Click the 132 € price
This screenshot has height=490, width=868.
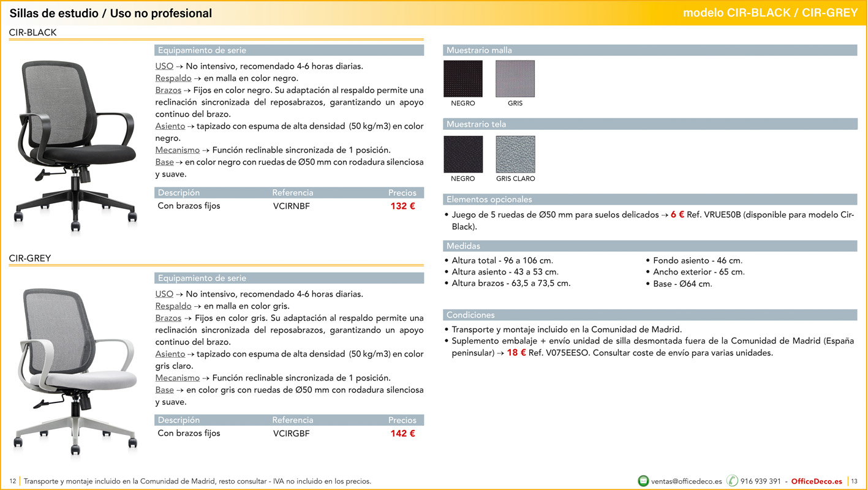[402, 206]
